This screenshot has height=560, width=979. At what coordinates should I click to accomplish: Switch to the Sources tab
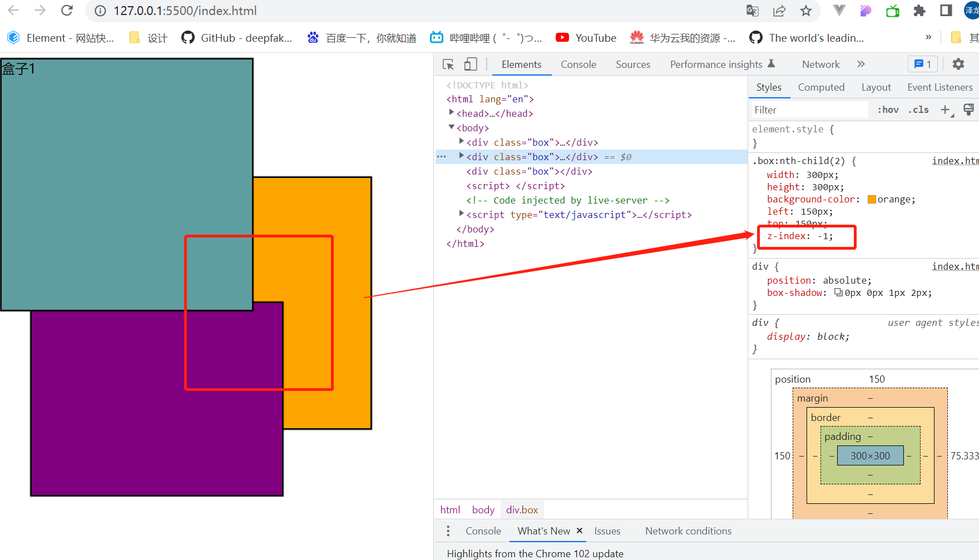click(633, 65)
